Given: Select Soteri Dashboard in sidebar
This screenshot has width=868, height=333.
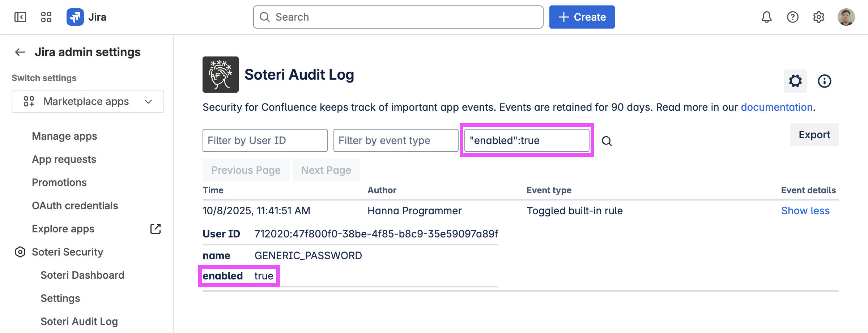Looking at the screenshot, I should tap(82, 275).
